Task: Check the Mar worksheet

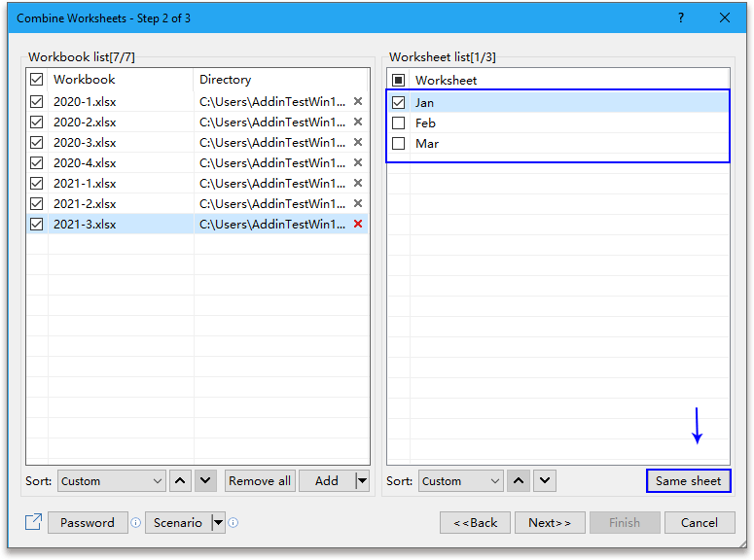Action: [x=399, y=143]
